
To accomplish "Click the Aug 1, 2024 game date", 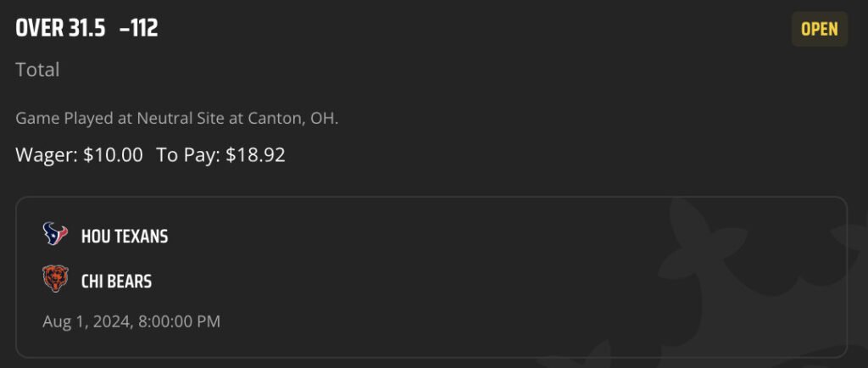I will (87, 321).
